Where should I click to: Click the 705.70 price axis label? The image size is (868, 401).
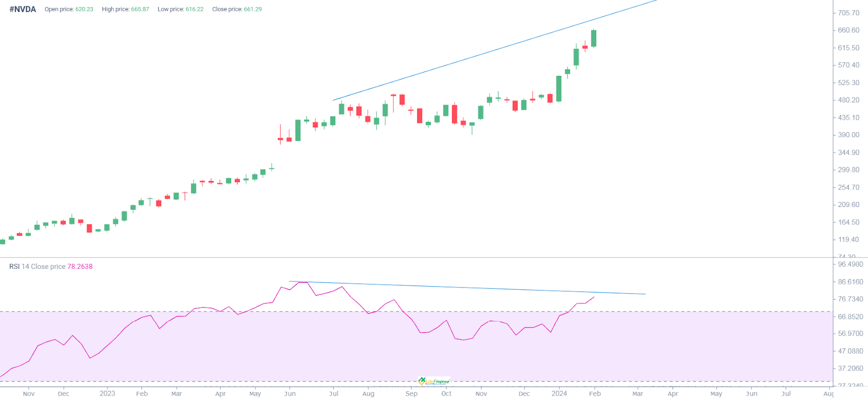848,13
